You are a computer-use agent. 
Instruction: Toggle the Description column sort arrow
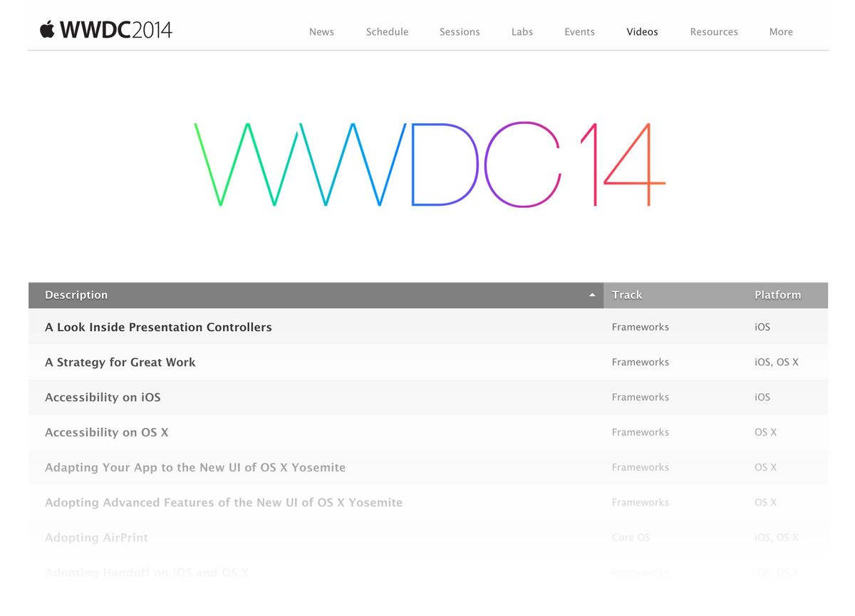coord(592,296)
